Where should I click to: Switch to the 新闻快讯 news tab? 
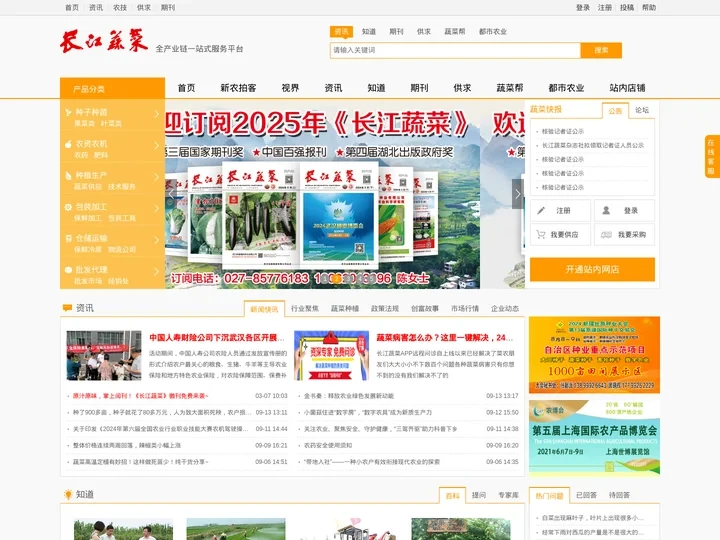coord(264,309)
